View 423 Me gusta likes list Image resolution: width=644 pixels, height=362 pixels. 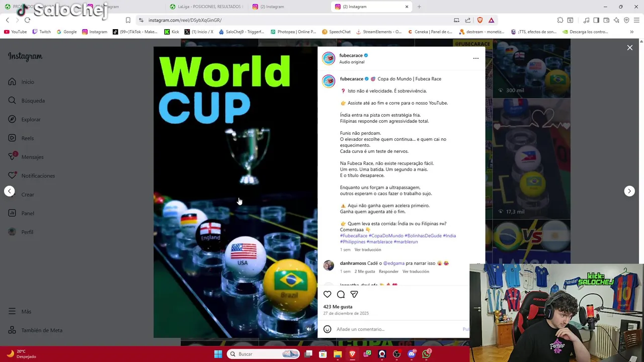click(338, 307)
